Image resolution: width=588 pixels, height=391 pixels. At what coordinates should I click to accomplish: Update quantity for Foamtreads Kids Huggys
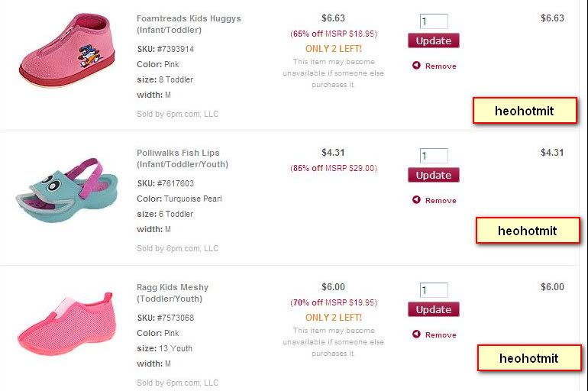(434, 40)
